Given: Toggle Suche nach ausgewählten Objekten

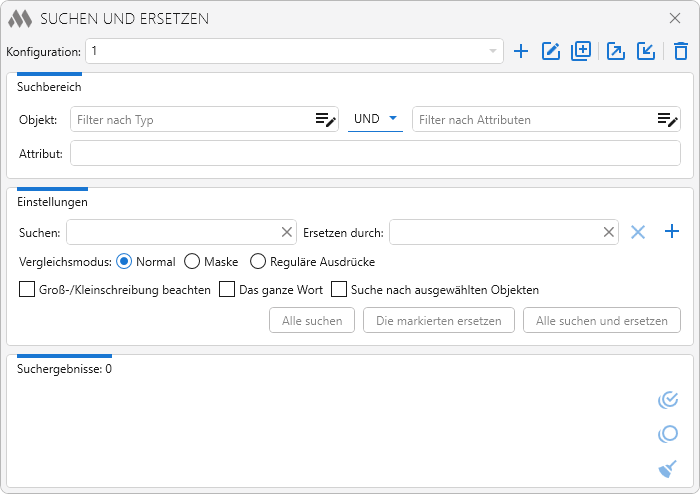Looking at the screenshot, I should pyautogui.click(x=339, y=290).
